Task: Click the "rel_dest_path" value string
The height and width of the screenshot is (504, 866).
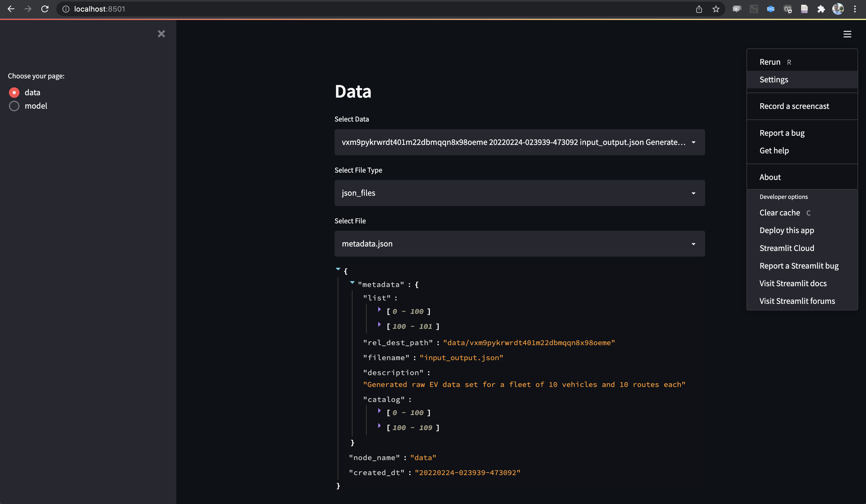Action: pos(529,343)
